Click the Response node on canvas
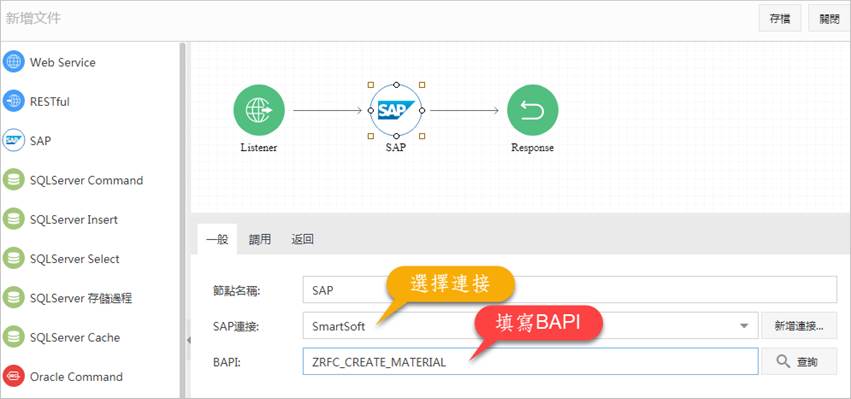851x399 pixels. click(532, 110)
